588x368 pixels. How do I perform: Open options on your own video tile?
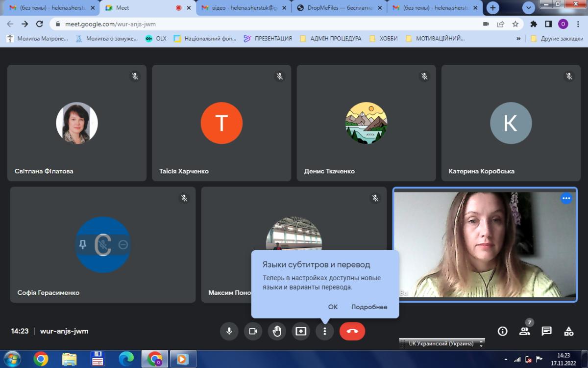[x=566, y=198]
